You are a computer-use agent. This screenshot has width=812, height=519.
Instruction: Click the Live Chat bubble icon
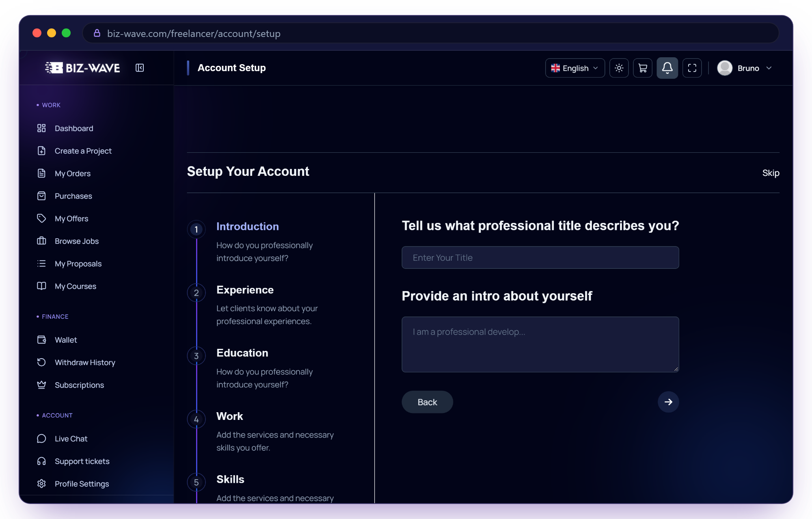tap(41, 439)
